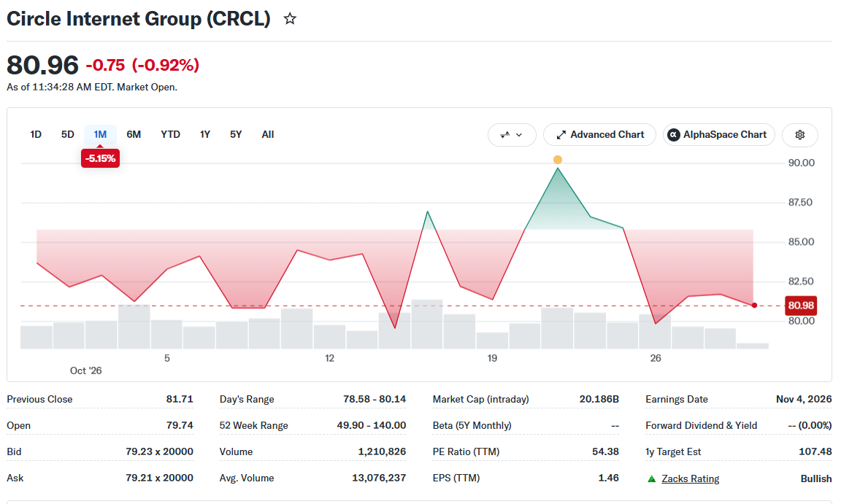Open the AlphaSpace Chart
This screenshot has height=504, width=841.
(x=718, y=134)
